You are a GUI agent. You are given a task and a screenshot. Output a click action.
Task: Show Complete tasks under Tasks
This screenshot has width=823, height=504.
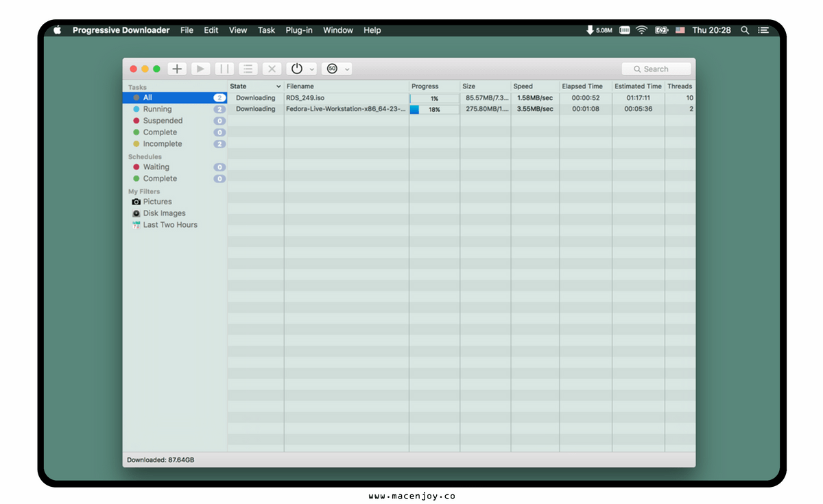174,132
